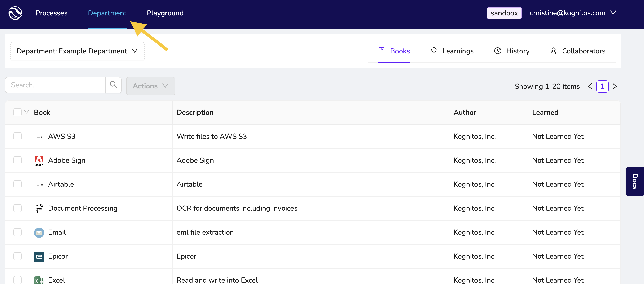The width and height of the screenshot is (644, 284).
Task: Select the Airtable row checkbox
Action: point(18,184)
